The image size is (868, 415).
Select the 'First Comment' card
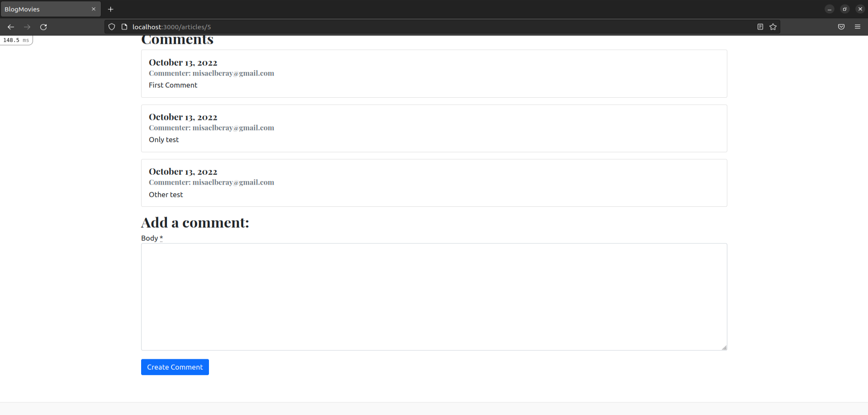click(433, 73)
